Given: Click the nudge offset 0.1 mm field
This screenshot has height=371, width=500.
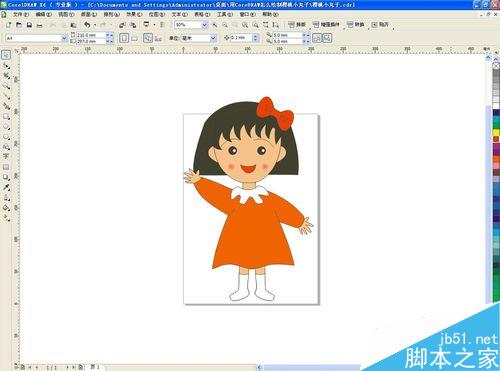Looking at the screenshot, I should 241,38.
